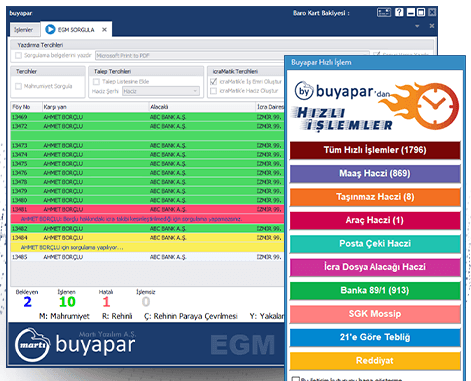Sort by Föy No column header
This screenshot has width=471, height=381.
(x=26, y=107)
